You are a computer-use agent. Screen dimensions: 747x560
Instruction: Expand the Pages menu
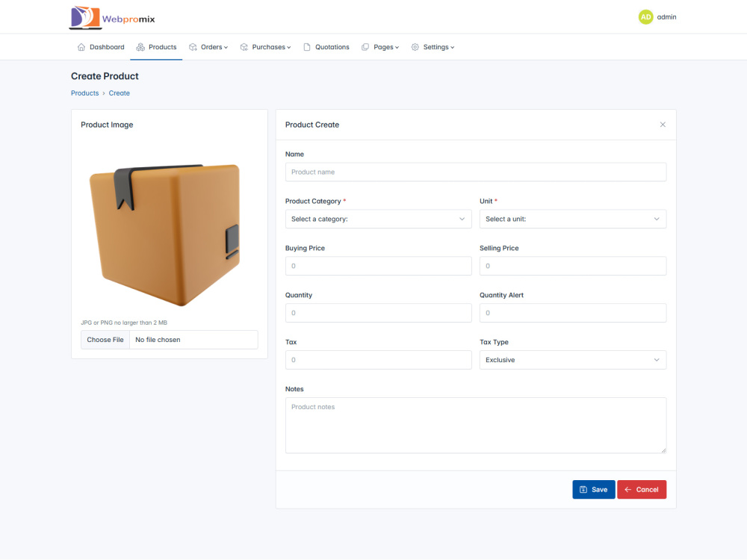(380, 47)
